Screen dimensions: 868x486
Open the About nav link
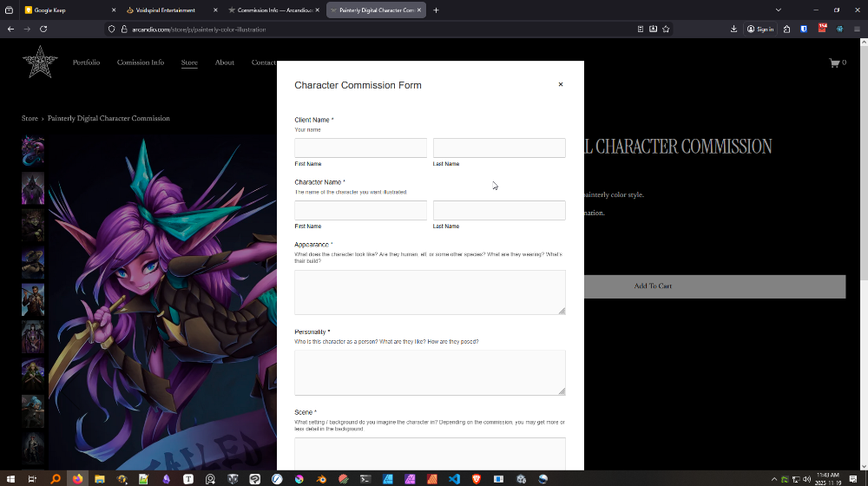click(224, 62)
